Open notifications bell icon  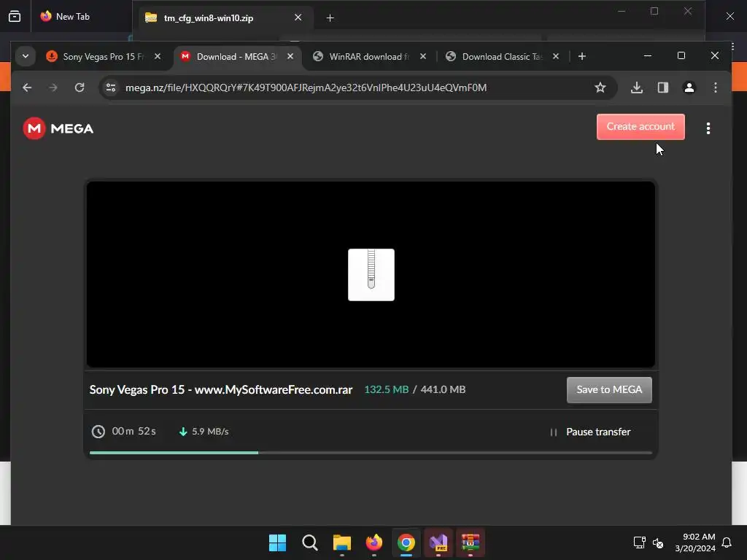(727, 542)
